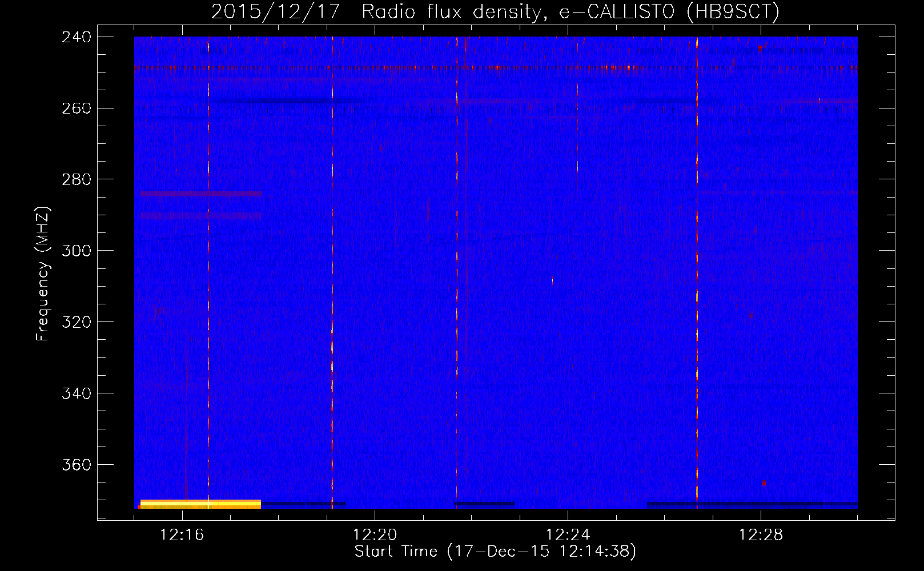This screenshot has height=571, width=924.
Task: Click the 320 frequency tick label
Action: [x=77, y=323]
